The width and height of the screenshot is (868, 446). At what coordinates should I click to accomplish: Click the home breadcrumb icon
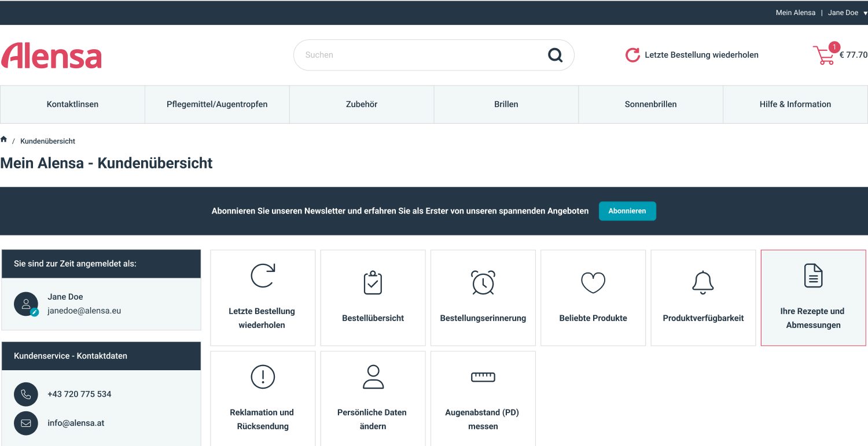[x=4, y=139]
